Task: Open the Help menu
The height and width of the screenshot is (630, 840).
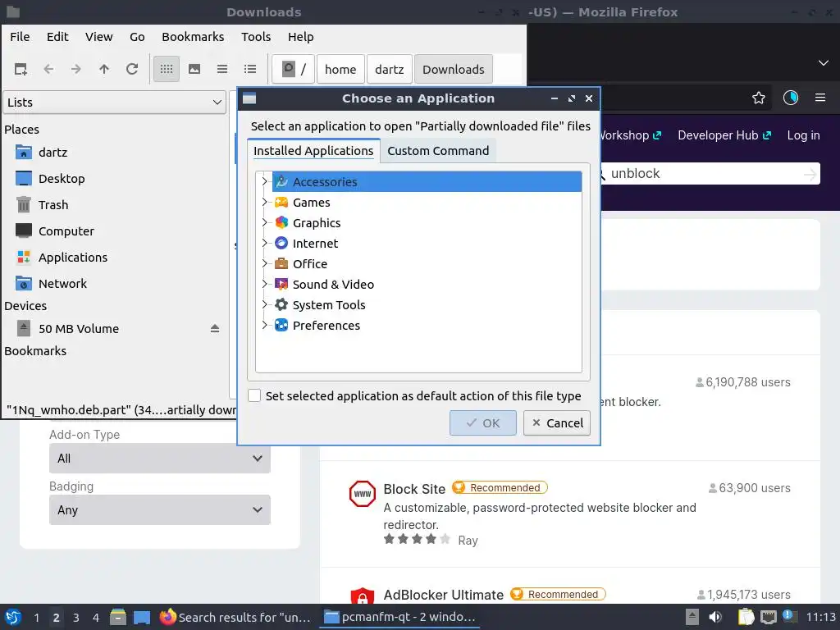Action: tap(300, 36)
